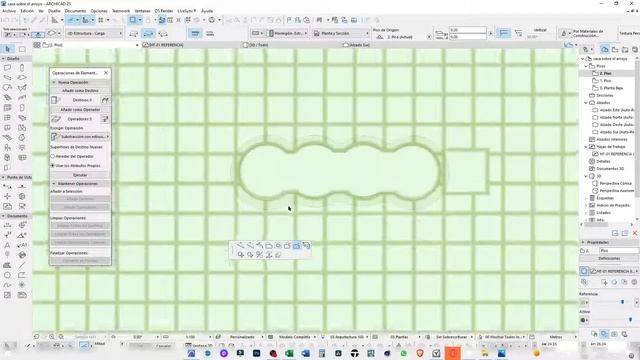Screen dimensions: 640x360
Task: Open the Estructura - Carga dropdown
Action: (93, 33)
